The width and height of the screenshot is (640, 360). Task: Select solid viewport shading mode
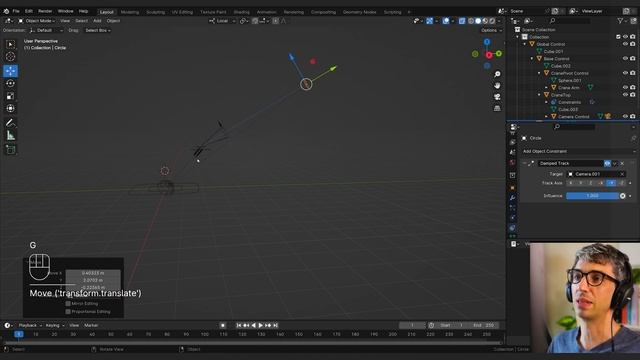[x=478, y=21]
